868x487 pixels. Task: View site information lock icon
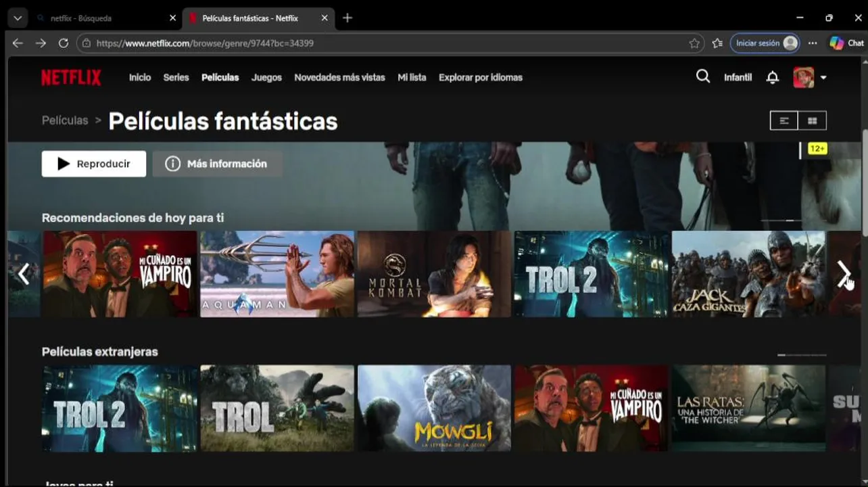point(86,43)
